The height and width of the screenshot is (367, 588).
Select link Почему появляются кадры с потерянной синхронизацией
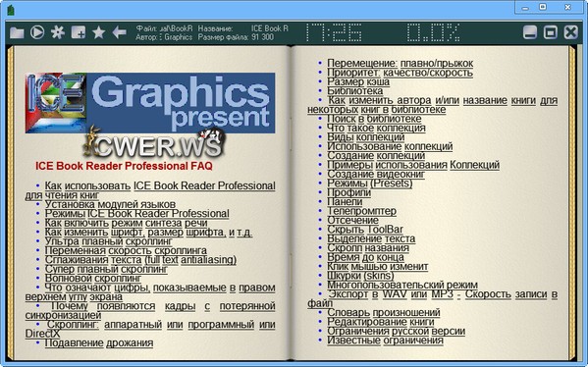point(150,310)
